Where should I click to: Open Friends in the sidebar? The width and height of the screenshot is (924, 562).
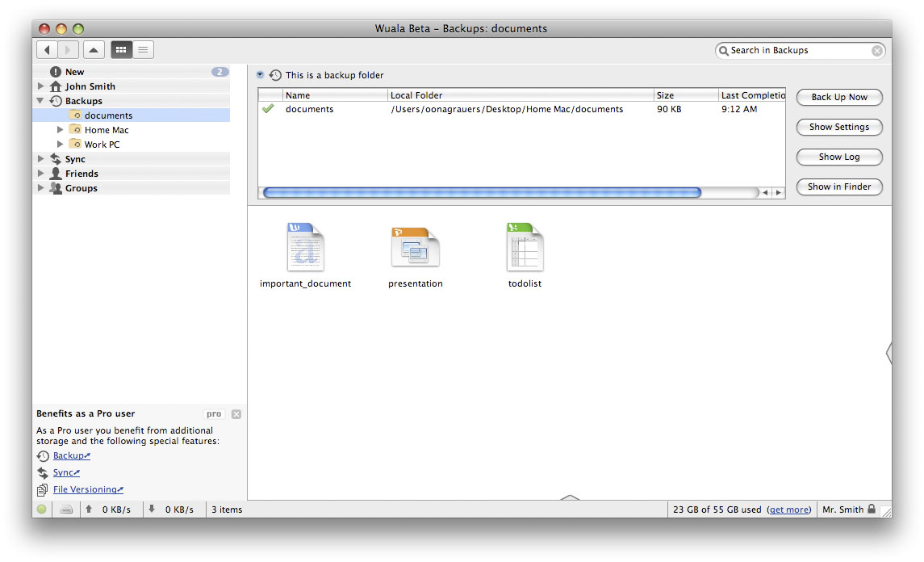coord(82,174)
